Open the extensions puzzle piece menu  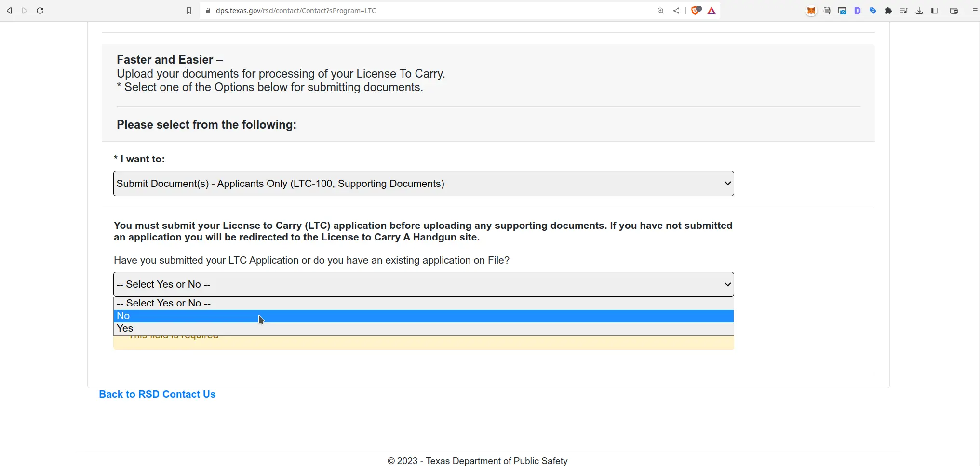point(888,11)
